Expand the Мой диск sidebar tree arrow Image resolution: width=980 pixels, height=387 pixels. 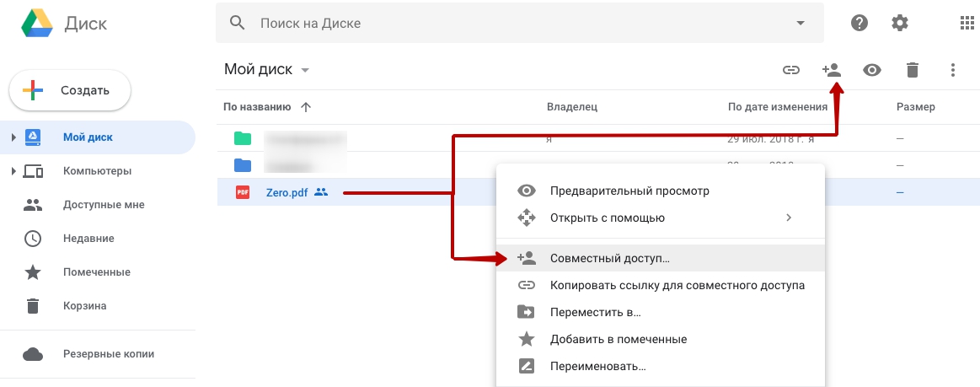(x=13, y=137)
